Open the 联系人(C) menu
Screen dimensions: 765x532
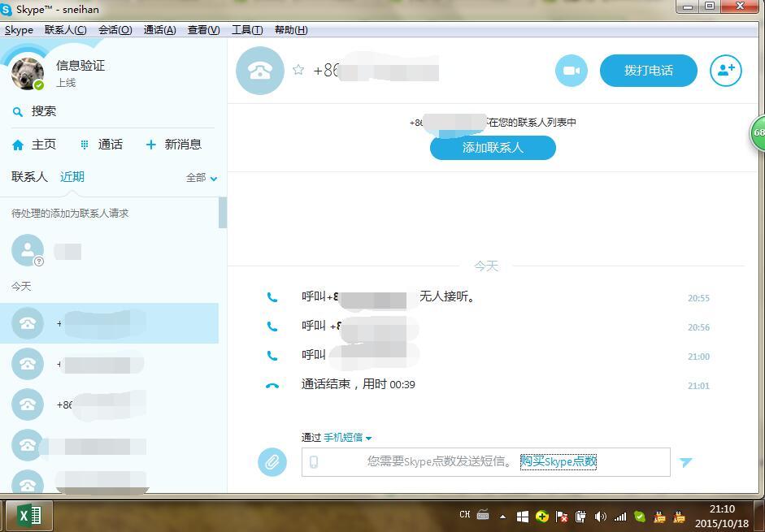coord(65,30)
